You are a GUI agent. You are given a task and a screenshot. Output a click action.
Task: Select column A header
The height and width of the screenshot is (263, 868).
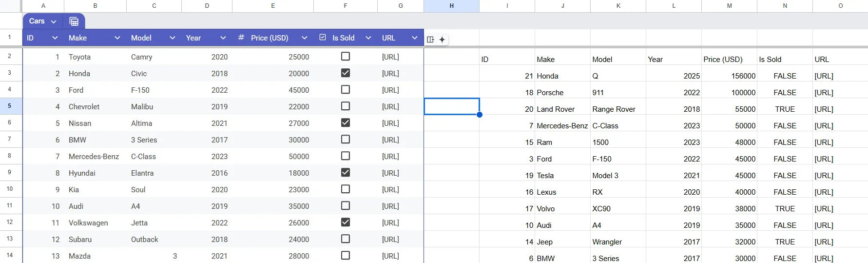click(43, 6)
